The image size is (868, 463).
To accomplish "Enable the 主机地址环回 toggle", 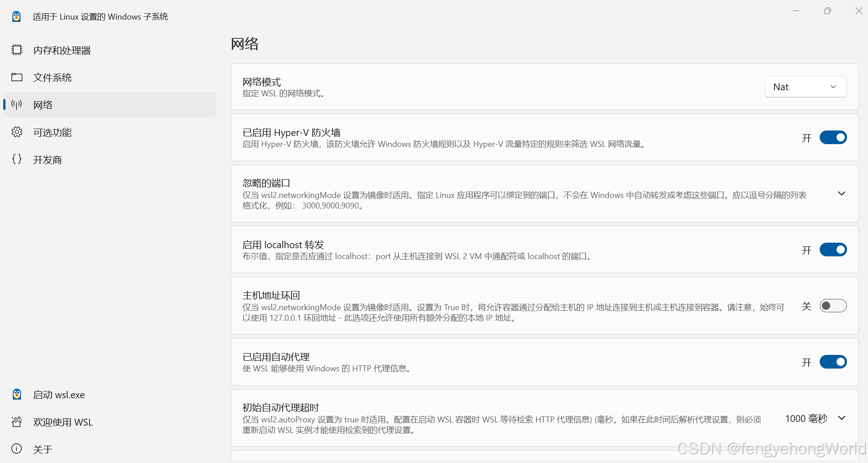I will coord(833,306).
